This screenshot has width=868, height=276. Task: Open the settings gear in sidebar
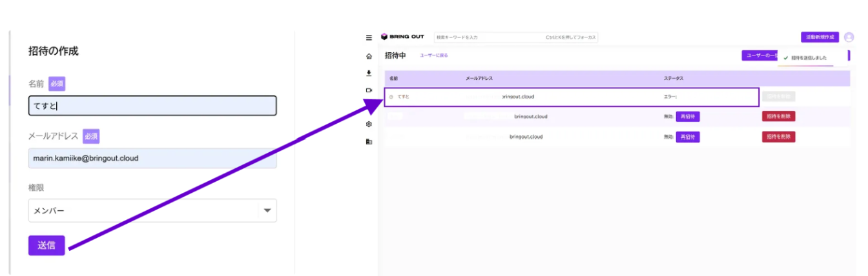(x=369, y=124)
